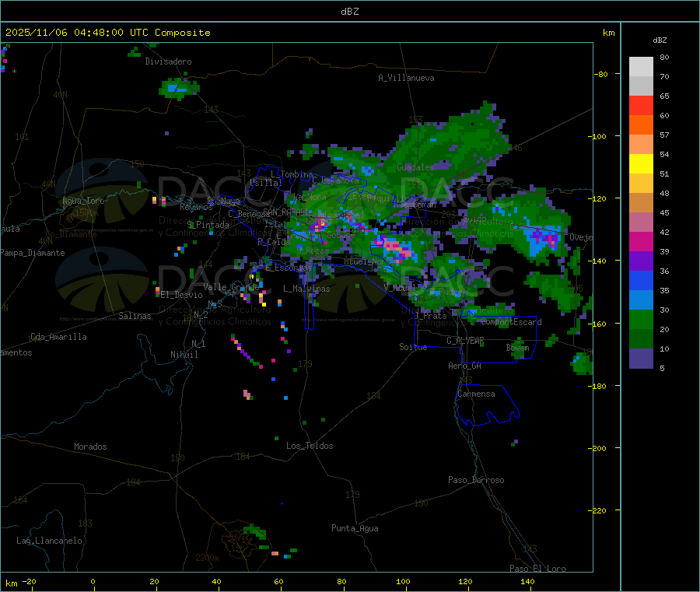Viewport: 700px width, 592px height.
Task: Click the km label at bottom left
Action: point(12,583)
